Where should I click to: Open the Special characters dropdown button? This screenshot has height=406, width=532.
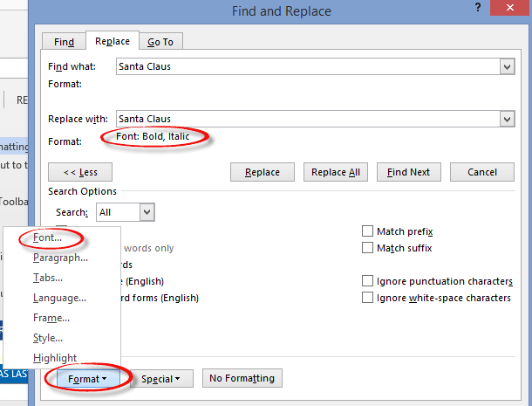coord(161,378)
